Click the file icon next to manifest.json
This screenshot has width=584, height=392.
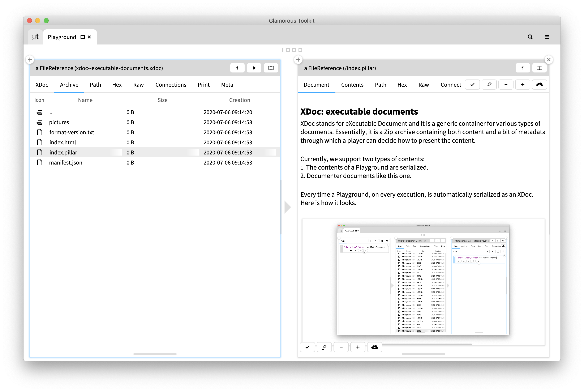39,162
